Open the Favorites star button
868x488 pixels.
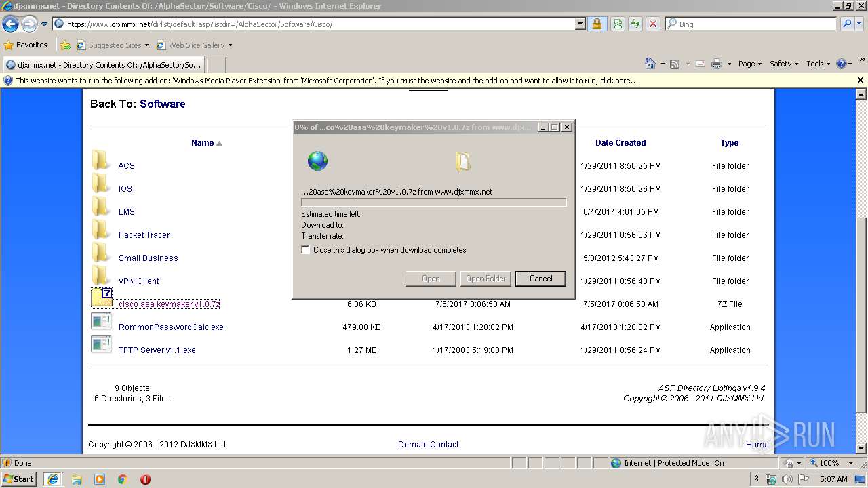point(26,45)
